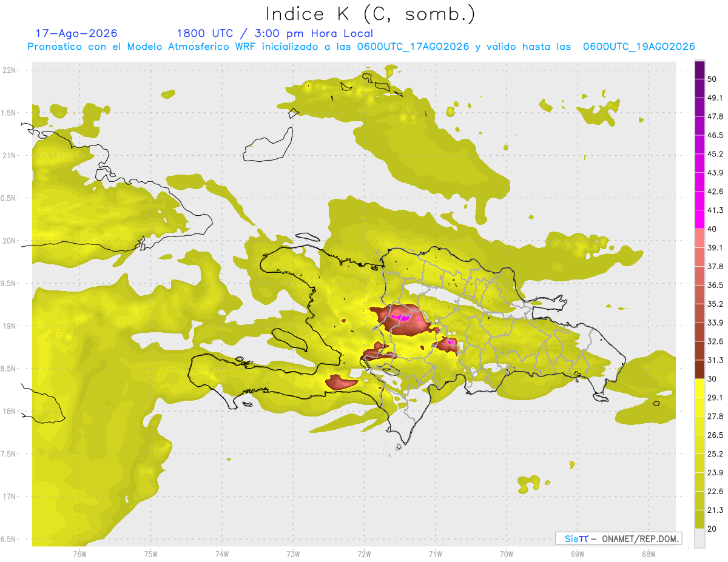Click the colorbar value "30"

712,379
